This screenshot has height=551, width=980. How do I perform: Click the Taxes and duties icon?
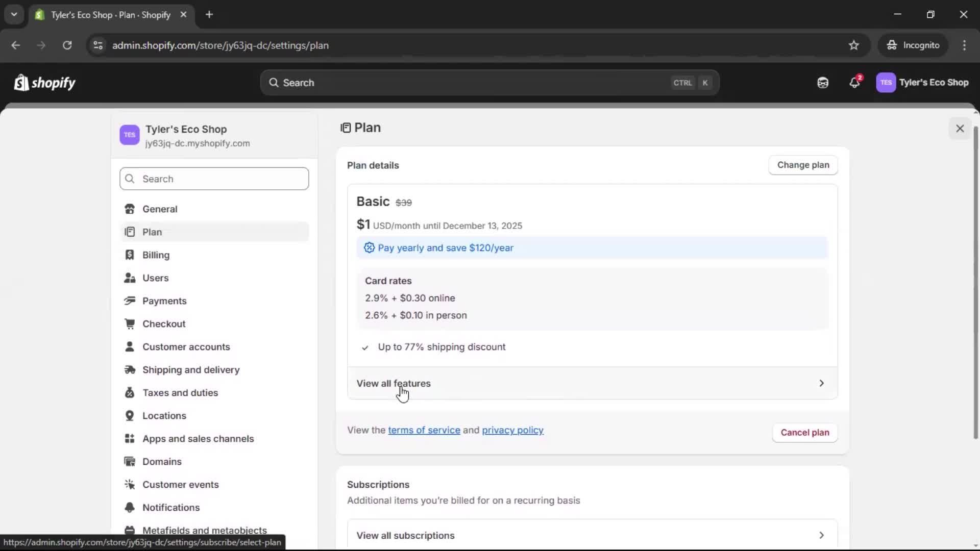tap(130, 393)
